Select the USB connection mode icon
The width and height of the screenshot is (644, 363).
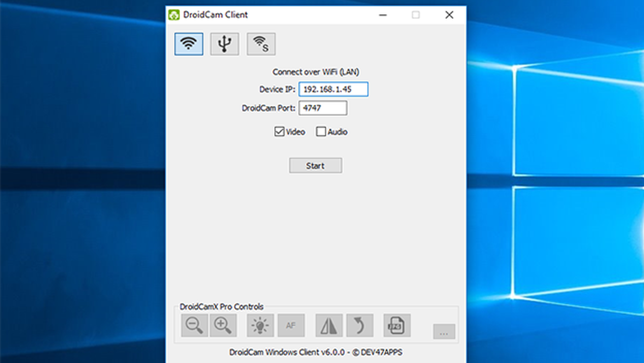click(225, 44)
